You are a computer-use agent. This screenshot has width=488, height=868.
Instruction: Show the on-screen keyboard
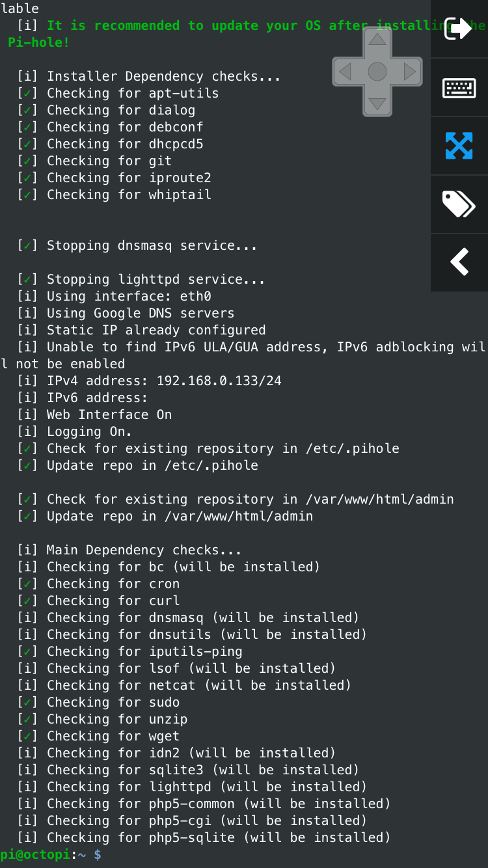tap(459, 87)
